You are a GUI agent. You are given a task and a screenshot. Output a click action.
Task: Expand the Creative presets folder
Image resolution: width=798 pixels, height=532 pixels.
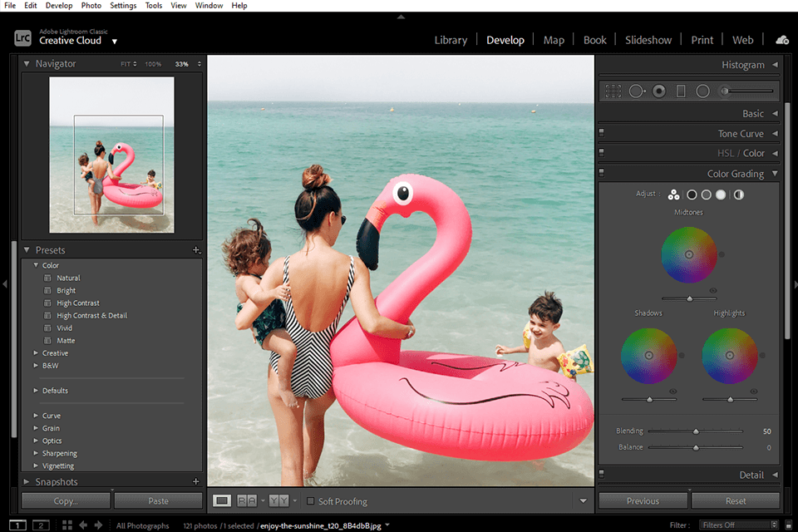pyautogui.click(x=36, y=353)
